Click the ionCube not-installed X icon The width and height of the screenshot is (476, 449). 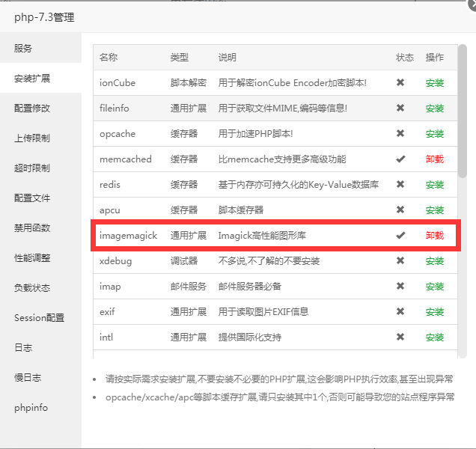pyautogui.click(x=400, y=83)
